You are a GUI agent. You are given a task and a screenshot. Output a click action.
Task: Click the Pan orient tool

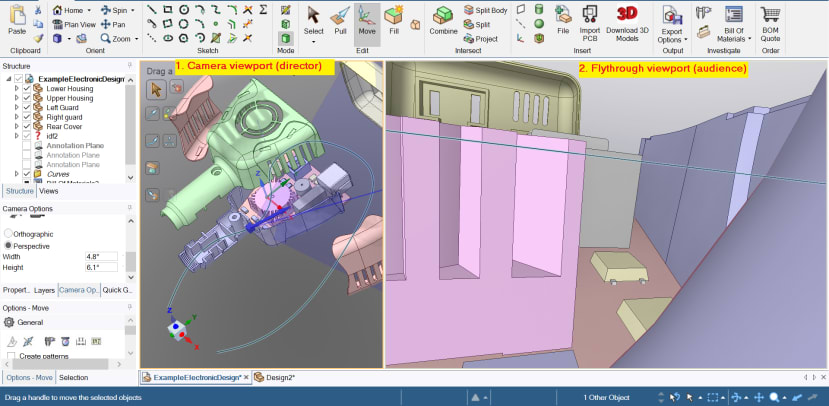click(x=113, y=24)
